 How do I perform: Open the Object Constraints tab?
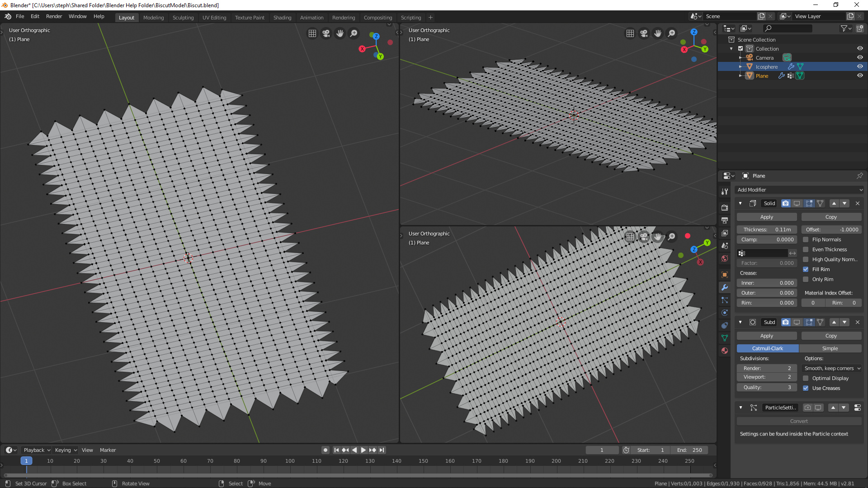pyautogui.click(x=725, y=325)
